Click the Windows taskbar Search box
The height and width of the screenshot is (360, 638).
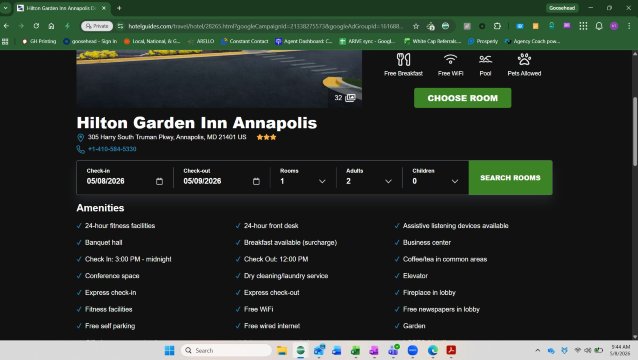(x=226, y=350)
